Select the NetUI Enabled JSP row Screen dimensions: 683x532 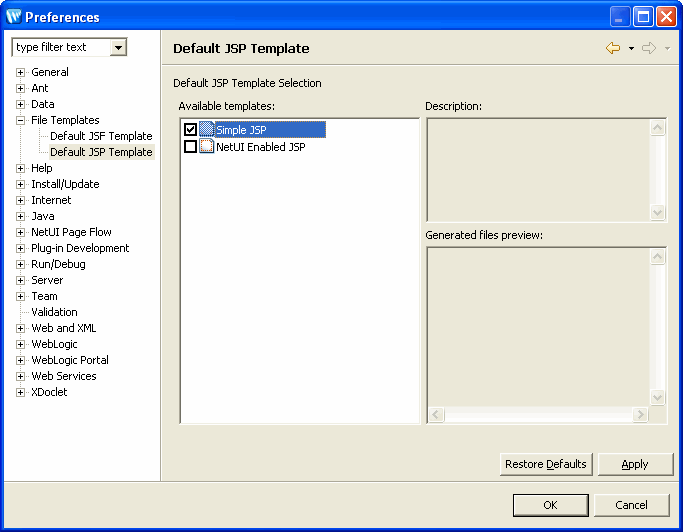245,146
